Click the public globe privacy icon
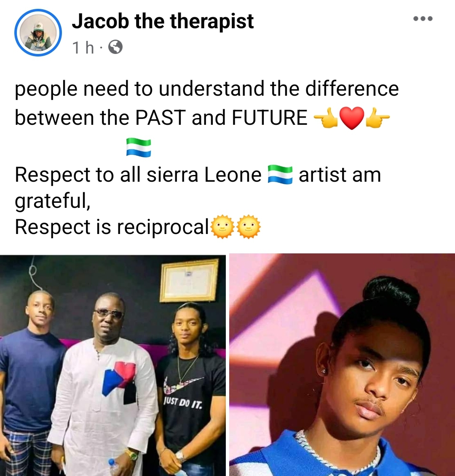The height and width of the screenshot is (476, 455). click(x=115, y=47)
